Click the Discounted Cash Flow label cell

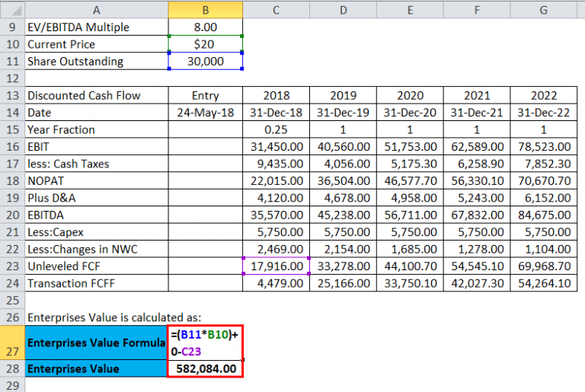97,95
